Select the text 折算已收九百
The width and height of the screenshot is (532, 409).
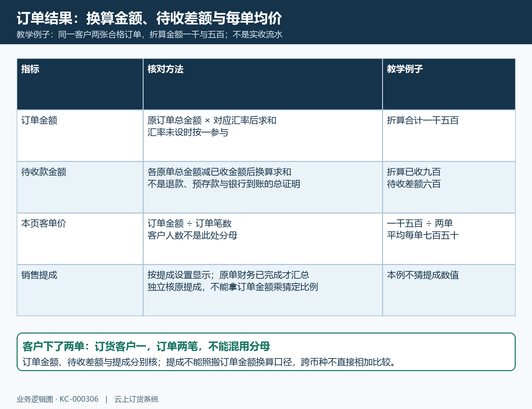(x=414, y=172)
